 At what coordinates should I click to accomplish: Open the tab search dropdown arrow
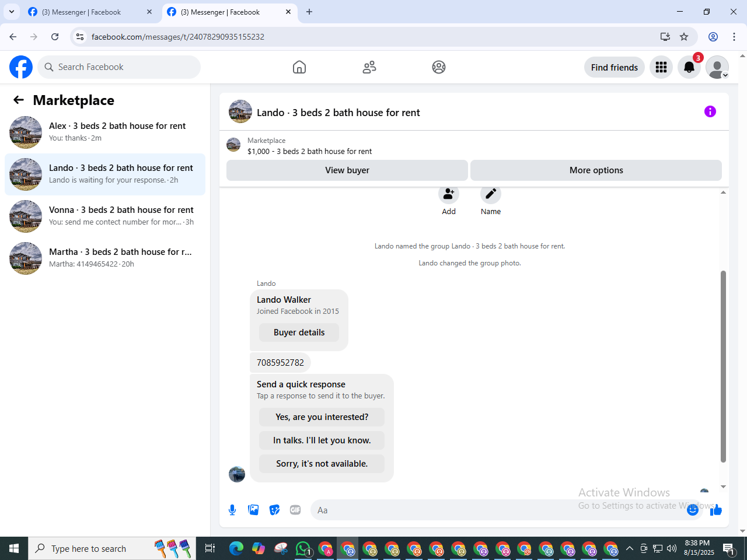tap(12, 12)
